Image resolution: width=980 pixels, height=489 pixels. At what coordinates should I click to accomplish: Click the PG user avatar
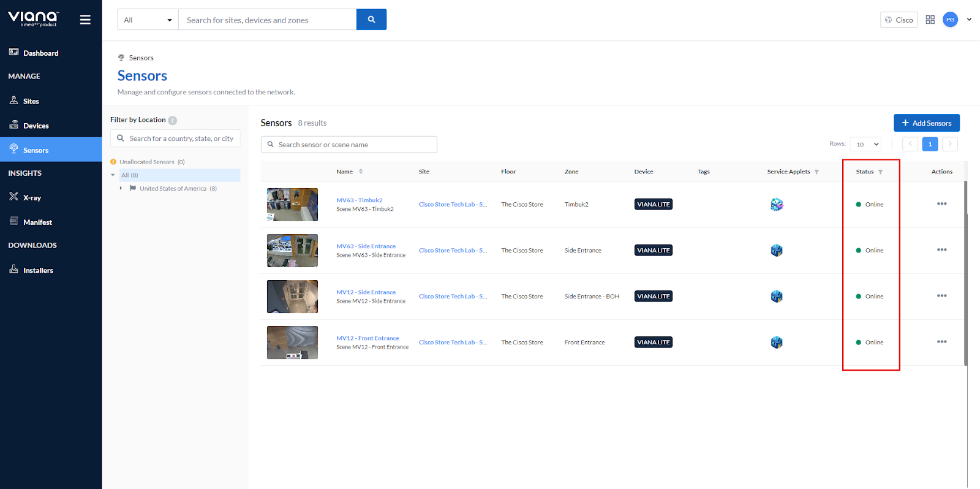coord(950,20)
